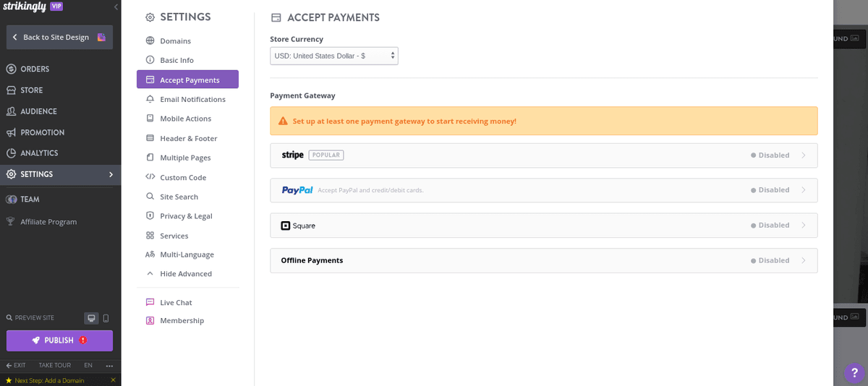
Task: Click the Publish button
Action: (59, 340)
